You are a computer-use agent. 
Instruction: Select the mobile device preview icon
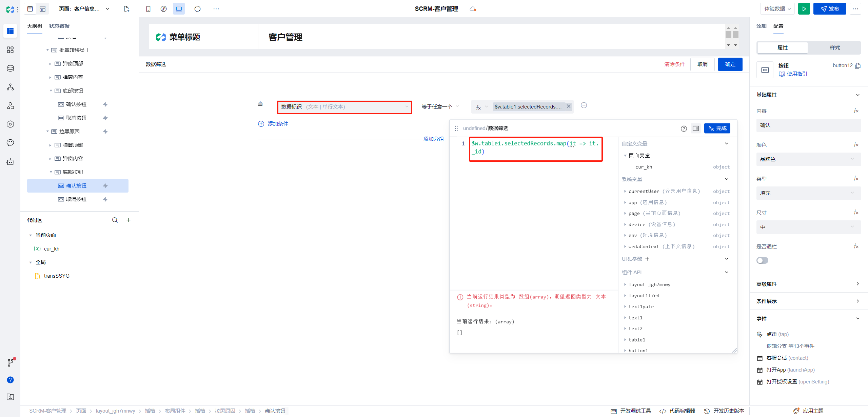(x=148, y=9)
